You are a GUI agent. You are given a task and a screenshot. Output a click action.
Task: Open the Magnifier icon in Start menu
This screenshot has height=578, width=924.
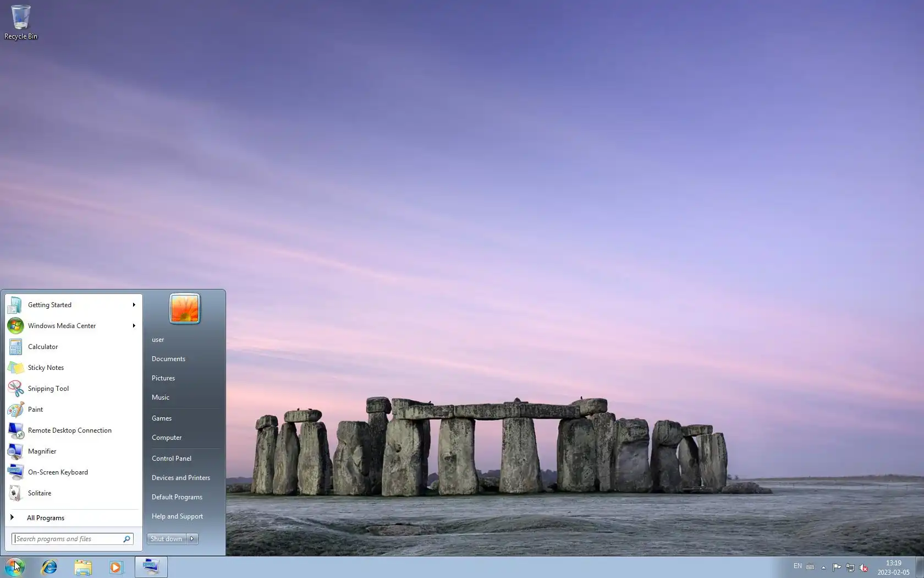(15, 451)
